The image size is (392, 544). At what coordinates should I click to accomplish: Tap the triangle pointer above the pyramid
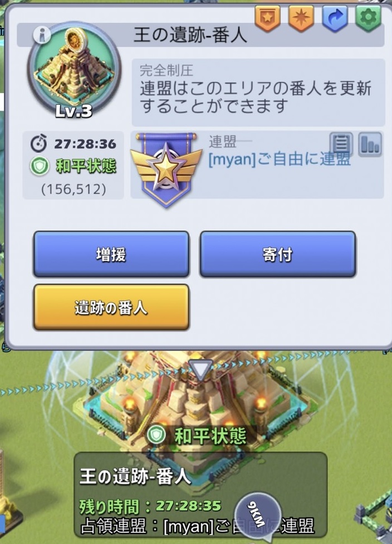(x=200, y=370)
